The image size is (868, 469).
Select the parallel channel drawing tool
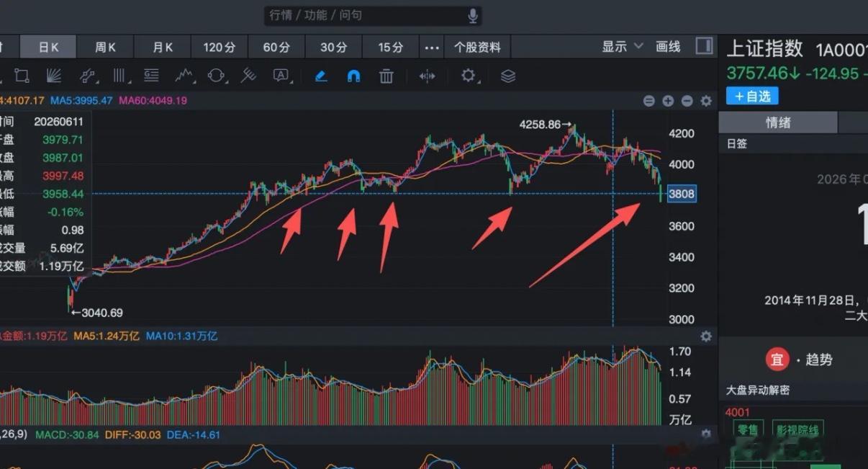(x=87, y=76)
